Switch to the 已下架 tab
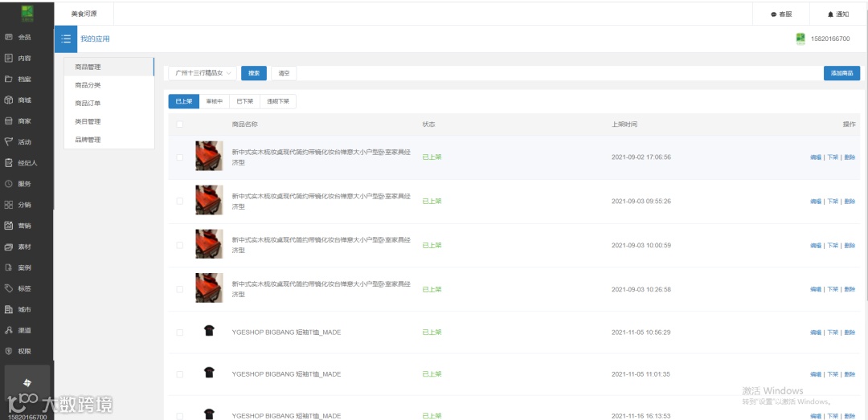 point(244,101)
